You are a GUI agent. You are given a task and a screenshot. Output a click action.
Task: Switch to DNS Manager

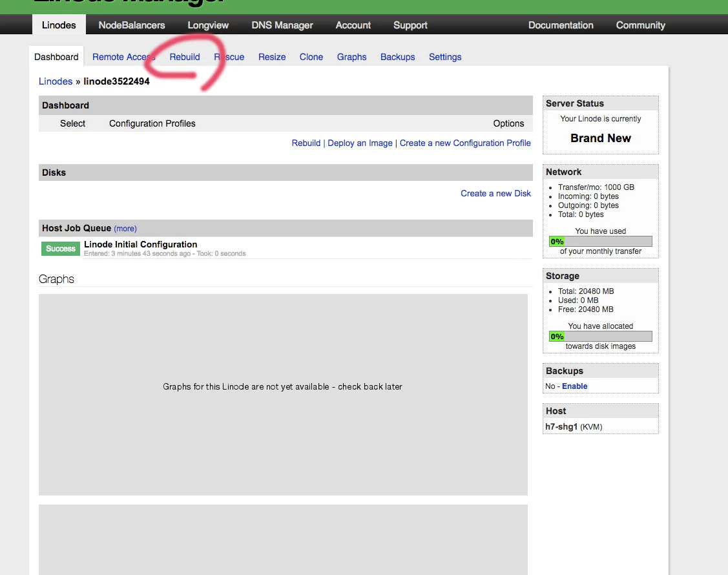[x=282, y=25]
